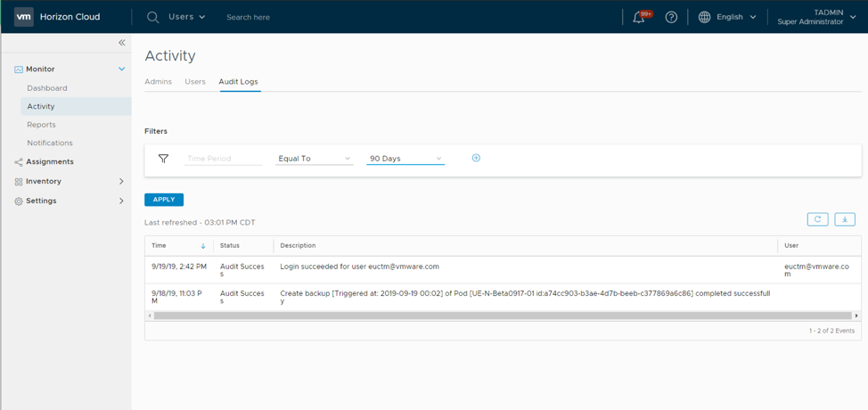Click the Status column header

(x=230, y=246)
